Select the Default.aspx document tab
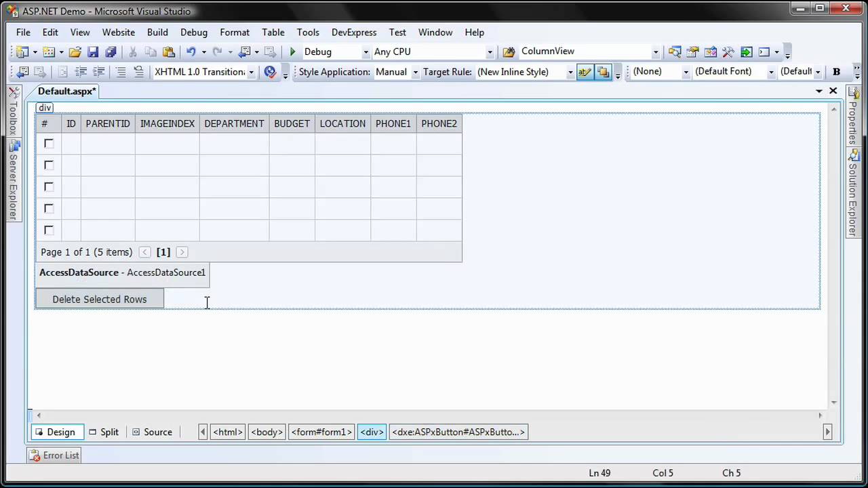The width and height of the screenshot is (868, 488). click(x=67, y=91)
